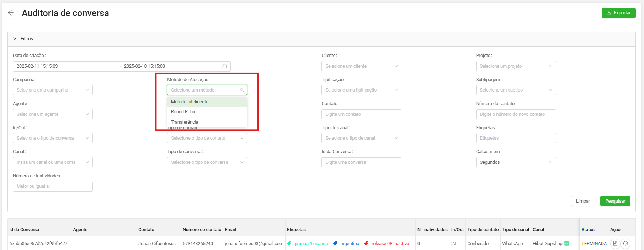Click the TERMINADA status cell

click(594, 244)
